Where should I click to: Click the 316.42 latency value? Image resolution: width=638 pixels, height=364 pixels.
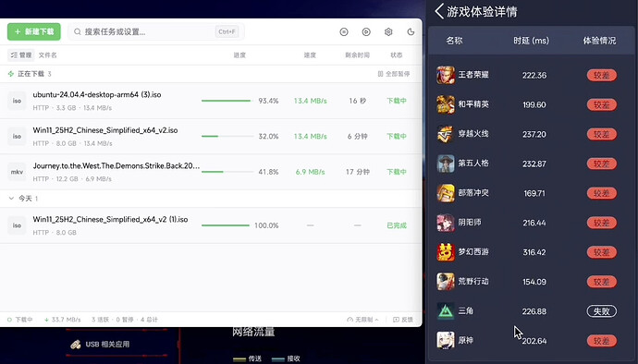534,252
